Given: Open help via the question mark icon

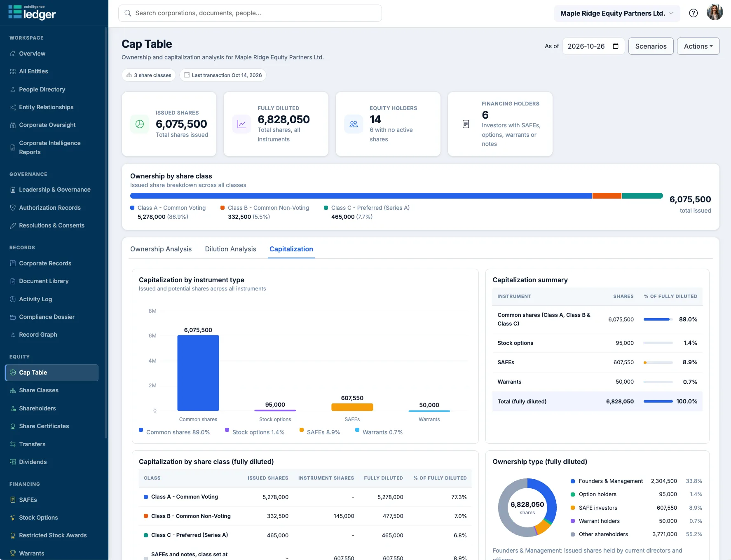Looking at the screenshot, I should (694, 13).
